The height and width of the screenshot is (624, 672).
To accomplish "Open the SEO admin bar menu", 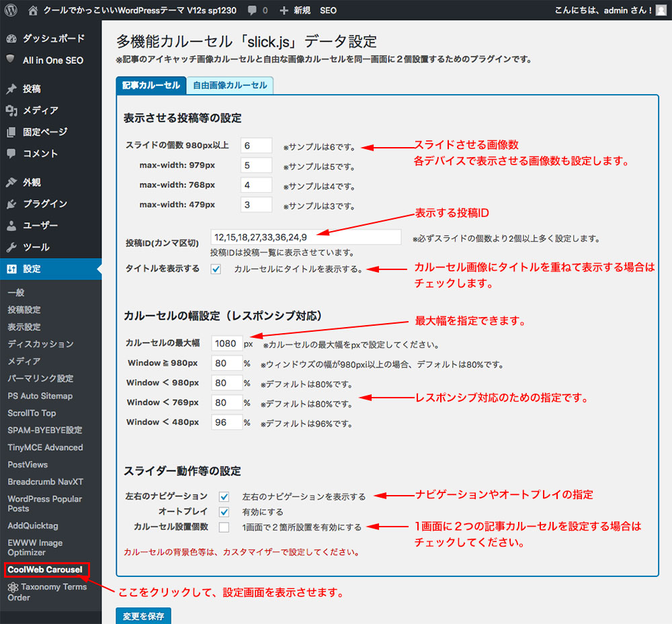I will 328,10.
